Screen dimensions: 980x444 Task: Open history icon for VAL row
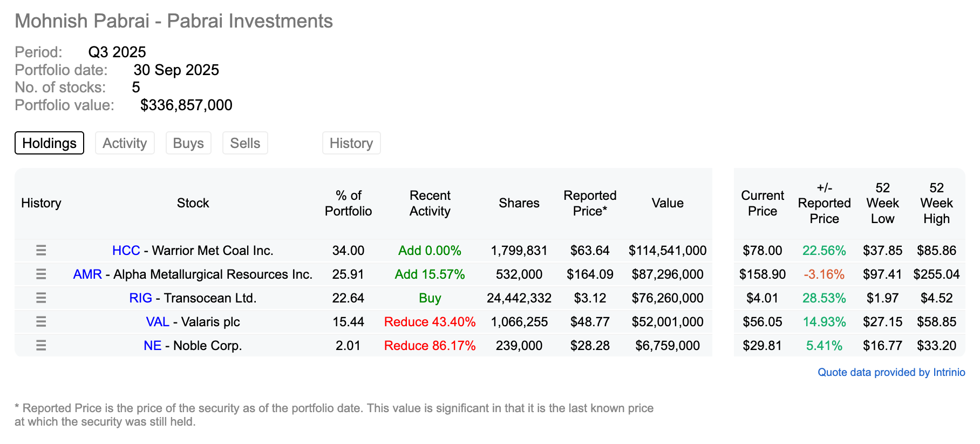[x=41, y=322]
